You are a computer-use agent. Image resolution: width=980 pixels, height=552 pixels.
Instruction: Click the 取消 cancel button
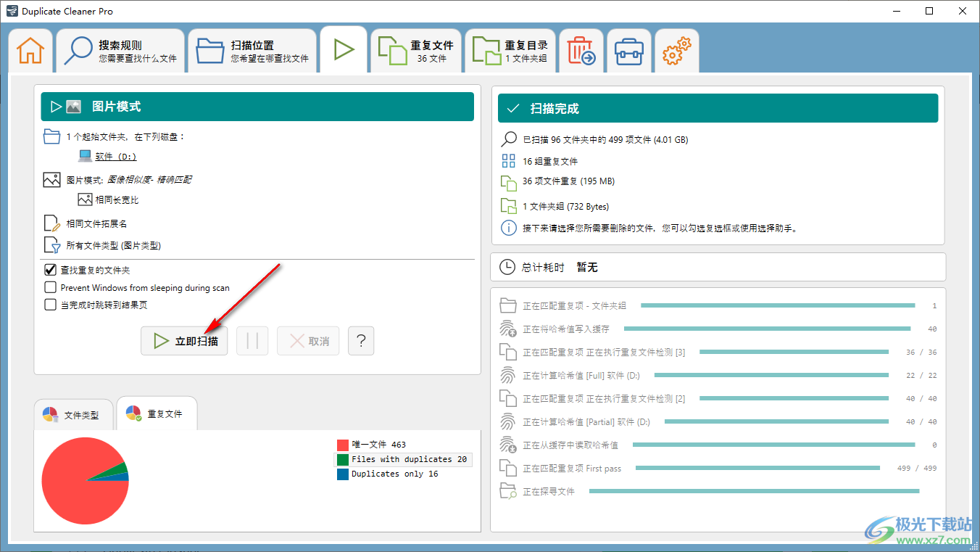point(308,341)
